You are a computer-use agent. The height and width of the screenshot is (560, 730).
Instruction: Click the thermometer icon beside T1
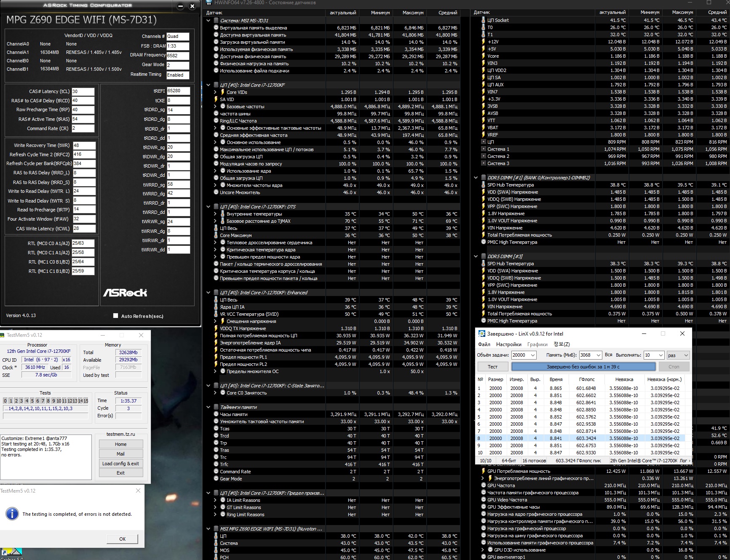pos(483,35)
